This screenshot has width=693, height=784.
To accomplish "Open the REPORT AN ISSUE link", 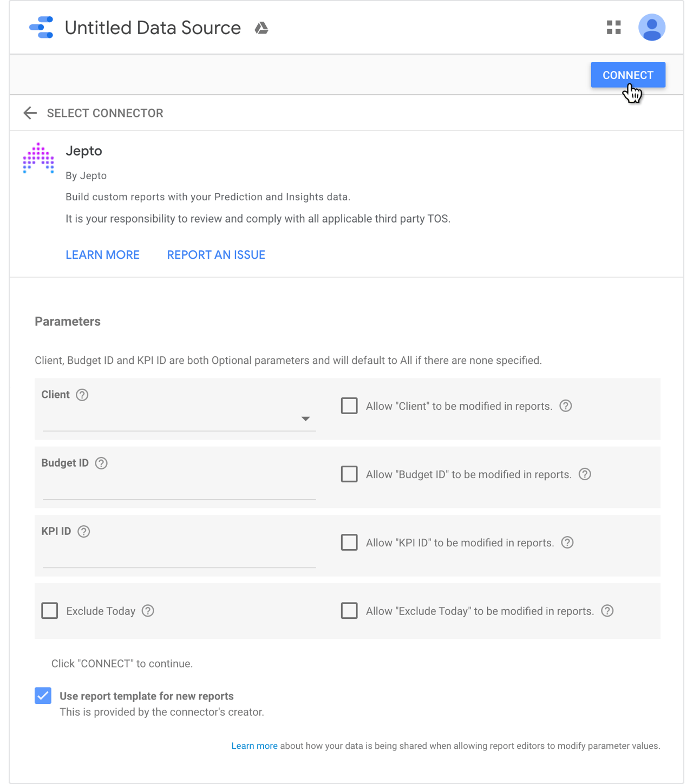I will coord(216,254).
